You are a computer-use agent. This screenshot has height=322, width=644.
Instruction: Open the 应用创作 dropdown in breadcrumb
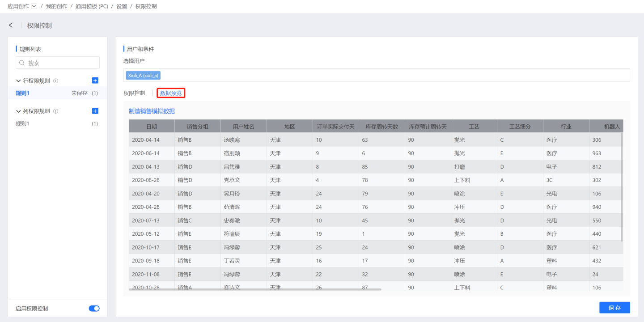pos(34,6)
